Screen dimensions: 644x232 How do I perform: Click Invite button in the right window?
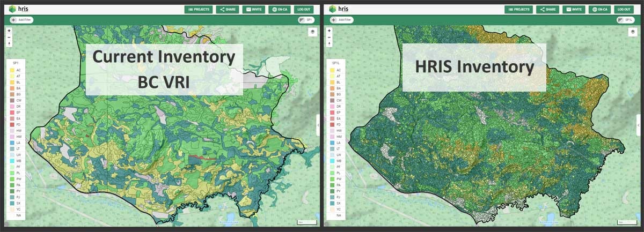[x=573, y=9]
